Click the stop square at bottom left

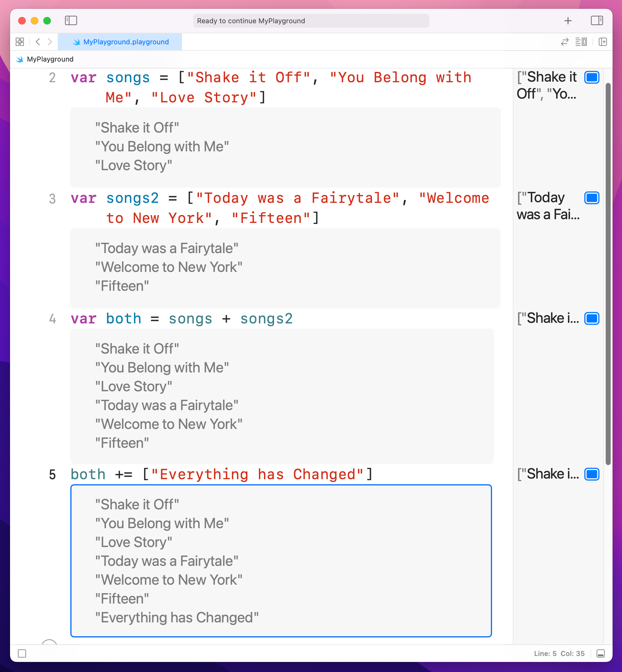tap(22, 653)
